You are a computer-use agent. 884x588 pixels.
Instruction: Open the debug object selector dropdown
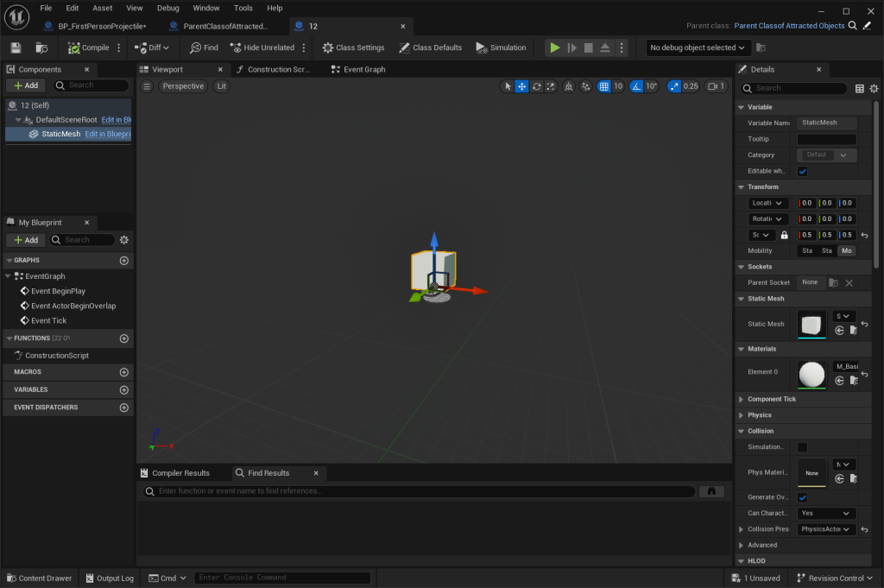click(698, 47)
